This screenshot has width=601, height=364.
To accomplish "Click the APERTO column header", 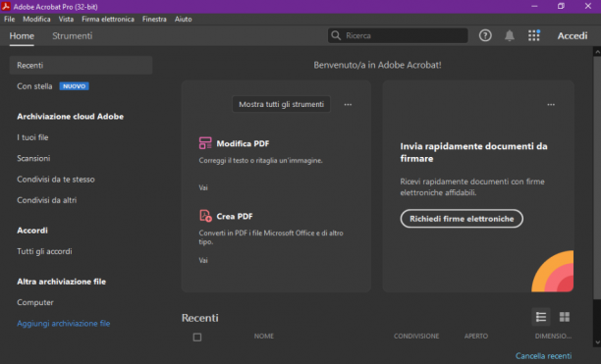I will (x=476, y=337).
